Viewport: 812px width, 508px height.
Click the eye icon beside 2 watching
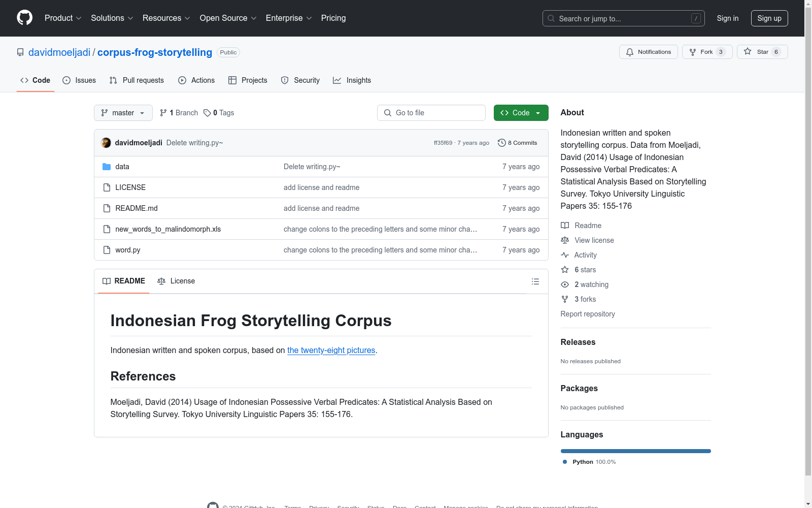coord(565,284)
